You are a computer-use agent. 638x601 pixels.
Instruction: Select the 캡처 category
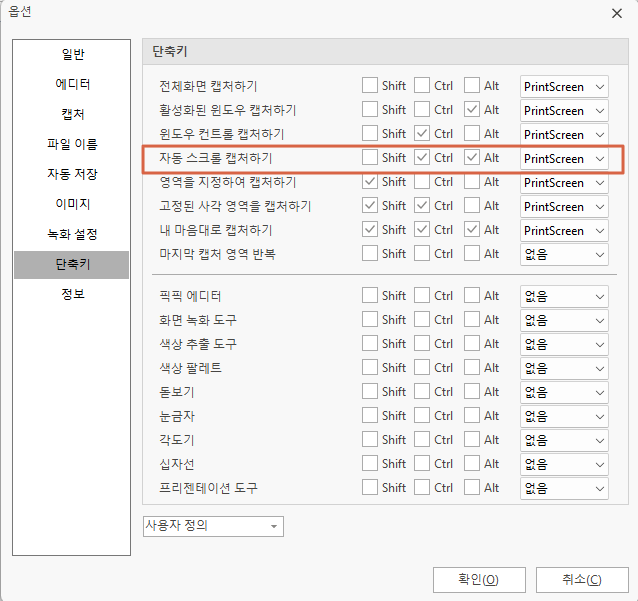click(x=72, y=114)
